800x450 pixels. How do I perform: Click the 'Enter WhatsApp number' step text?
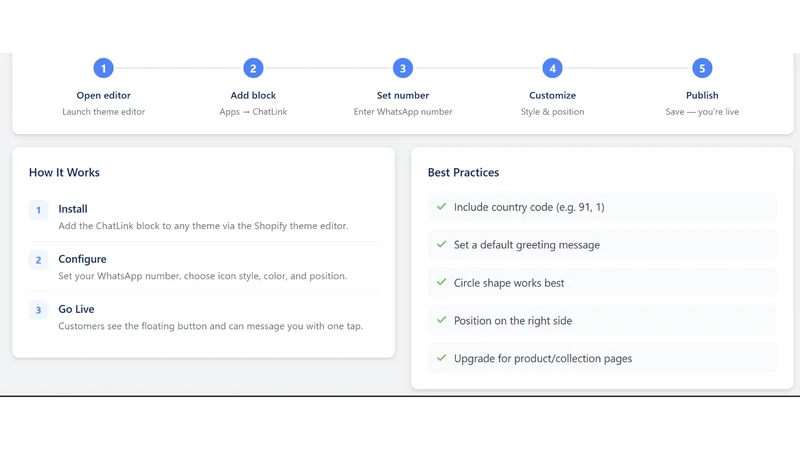[x=403, y=112]
